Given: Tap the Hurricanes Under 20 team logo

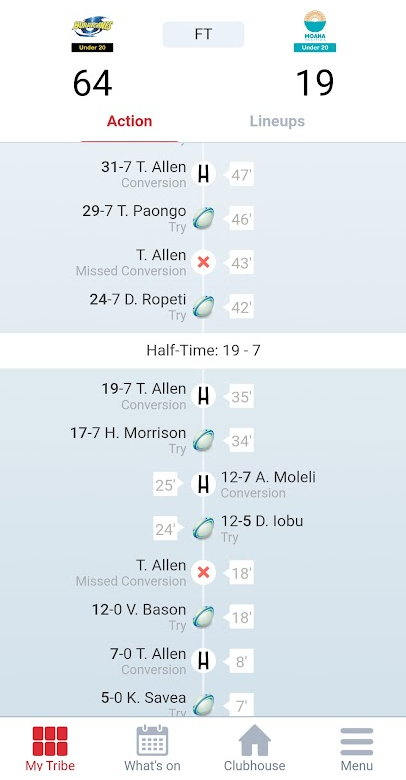Looking at the screenshot, I should [93, 33].
